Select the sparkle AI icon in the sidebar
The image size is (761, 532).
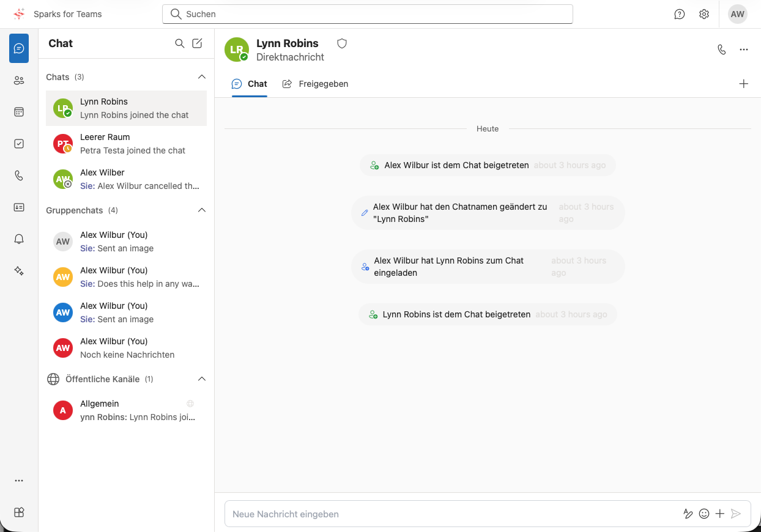point(18,270)
